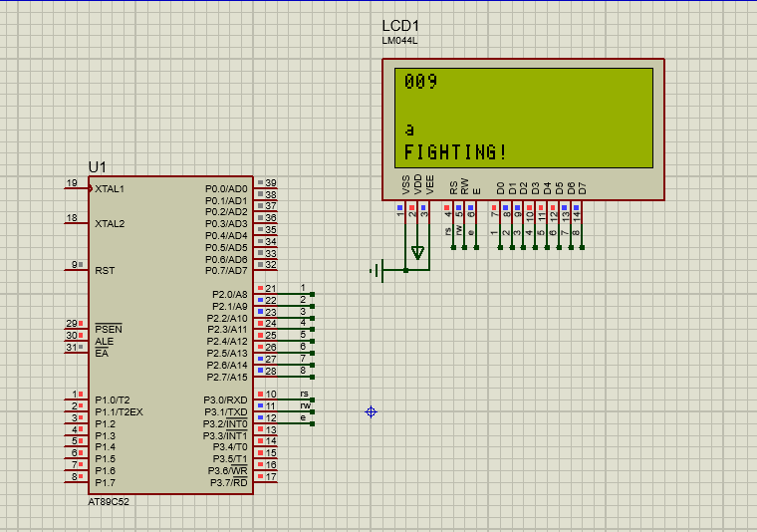The height and width of the screenshot is (532, 757).
Task: Click pin number 31 beside EA
Action: pos(72,347)
